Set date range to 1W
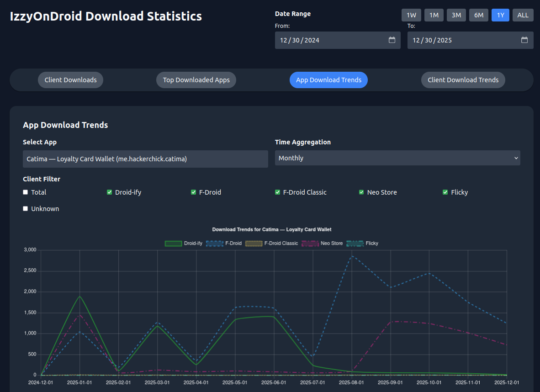 pyautogui.click(x=411, y=15)
